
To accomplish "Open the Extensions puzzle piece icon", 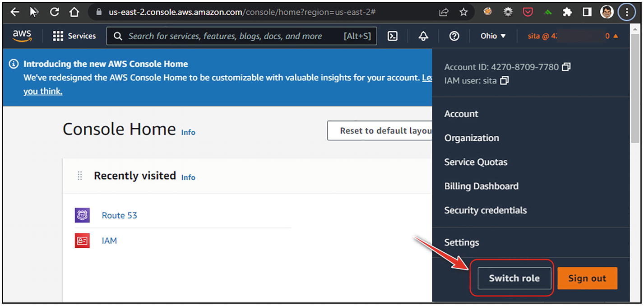I will [x=567, y=12].
